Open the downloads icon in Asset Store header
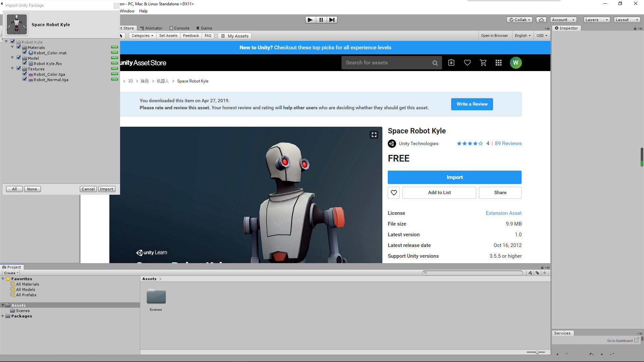The height and width of the screenshot is (362, 644). [x=451, y=63]
